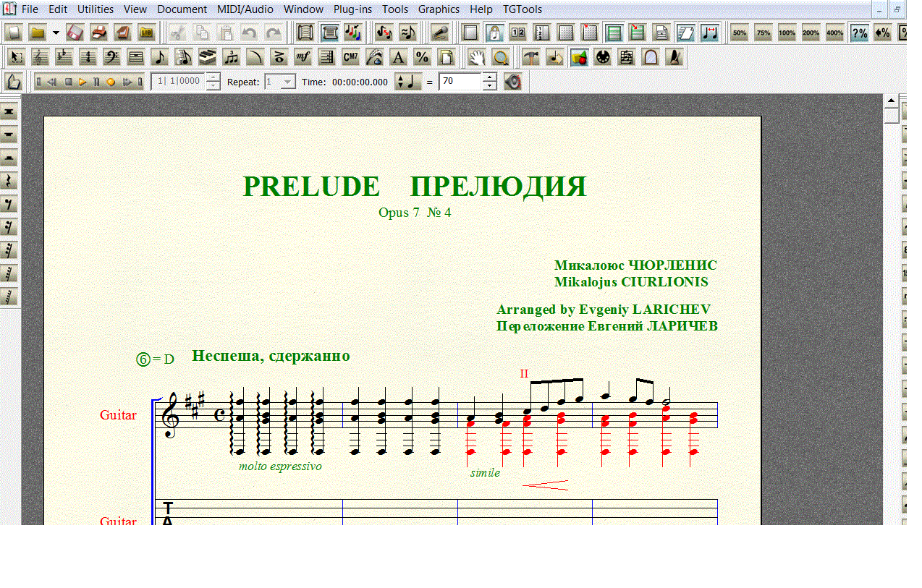The width and height of the screenshot is (922, 588).
Task: Select the Expression mf tool
Action: (303, 57)
